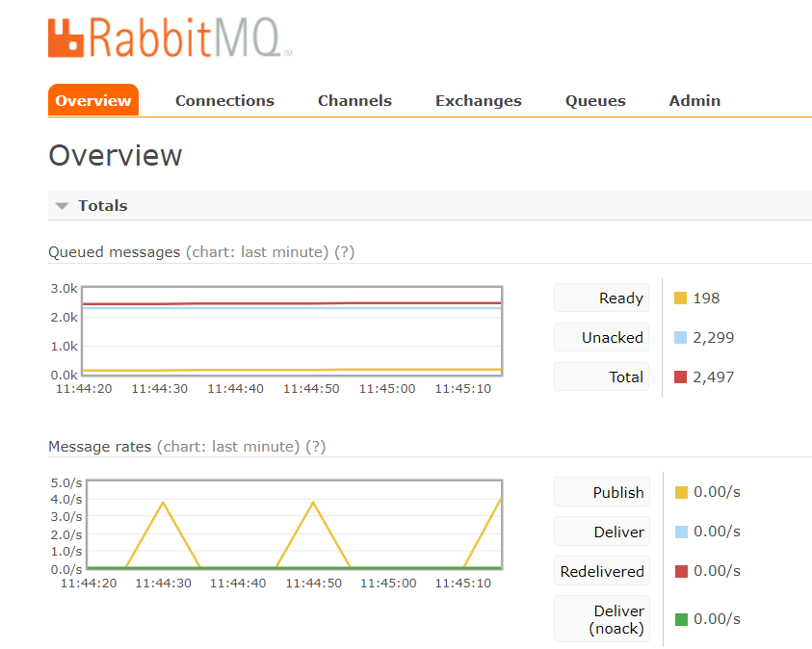Click the green Deliver (noack) swatch
The width and height of the screenshot is (812, 649).
click(682, 619)
